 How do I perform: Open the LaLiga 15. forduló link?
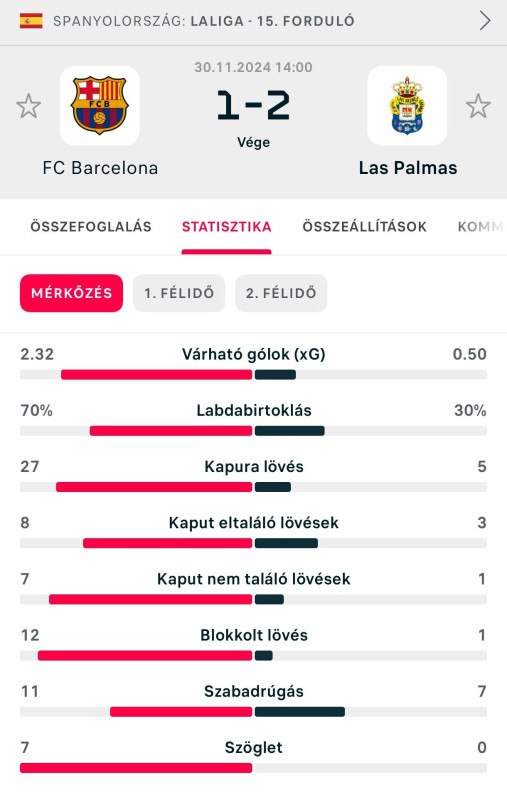click(x=272, y=21)
